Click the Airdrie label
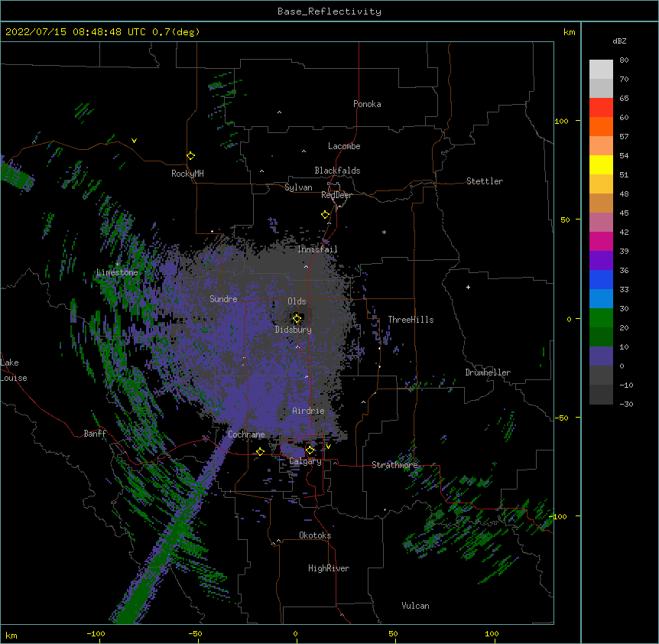The height and width of the screenshot is (644, 659). 309,411
